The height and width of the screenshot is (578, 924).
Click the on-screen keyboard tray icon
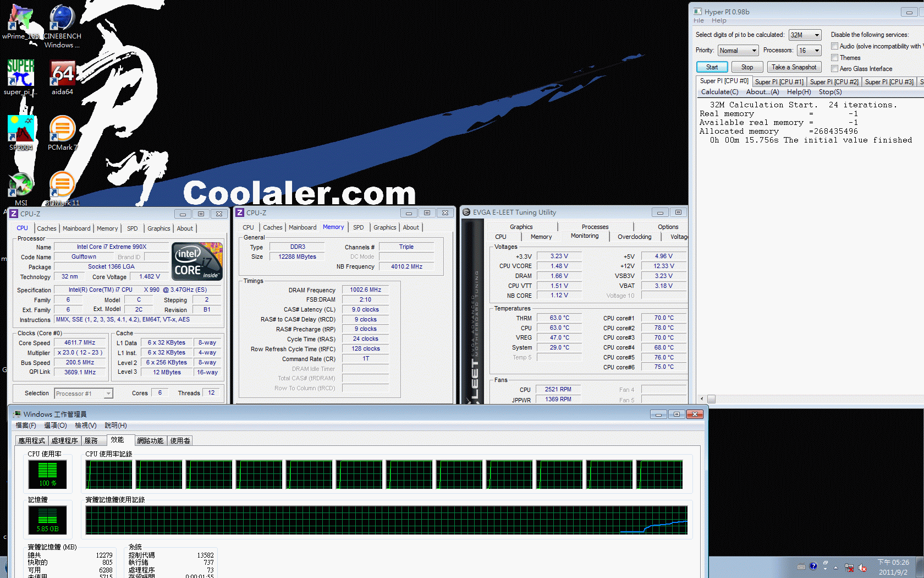pyautogui.click(x=801, y=566)
